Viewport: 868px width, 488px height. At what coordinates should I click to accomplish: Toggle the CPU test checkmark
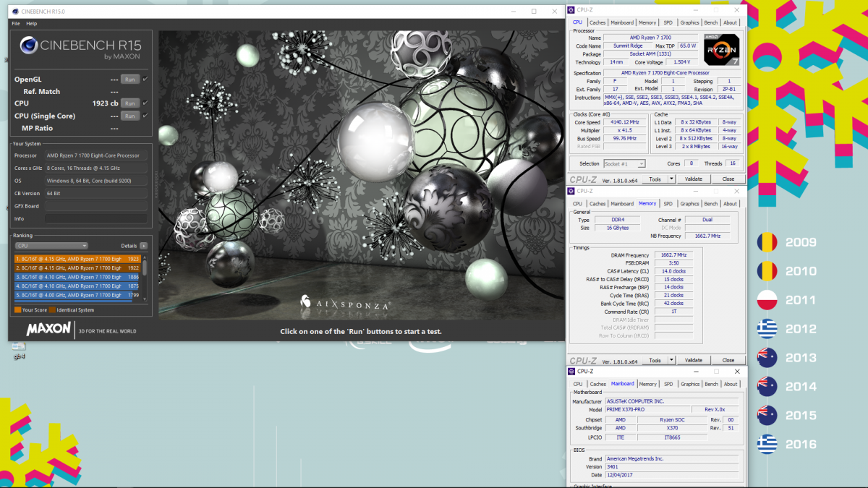[145, 103]
